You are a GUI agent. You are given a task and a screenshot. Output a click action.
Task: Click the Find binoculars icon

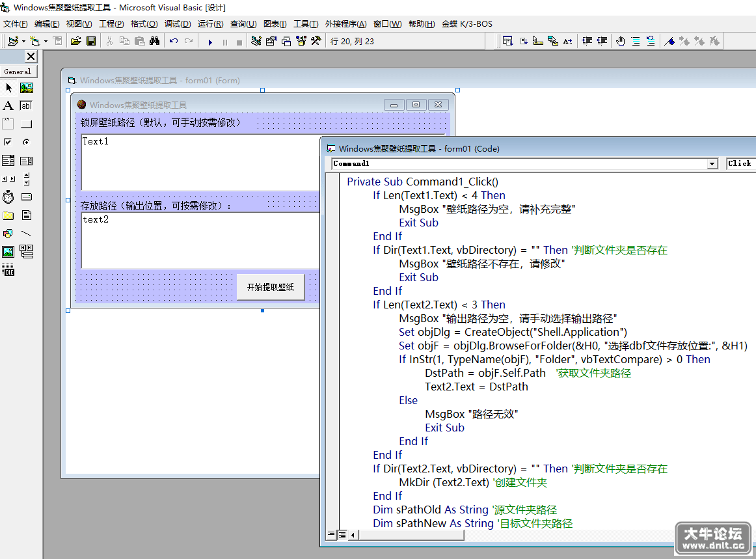coord(154,42)
